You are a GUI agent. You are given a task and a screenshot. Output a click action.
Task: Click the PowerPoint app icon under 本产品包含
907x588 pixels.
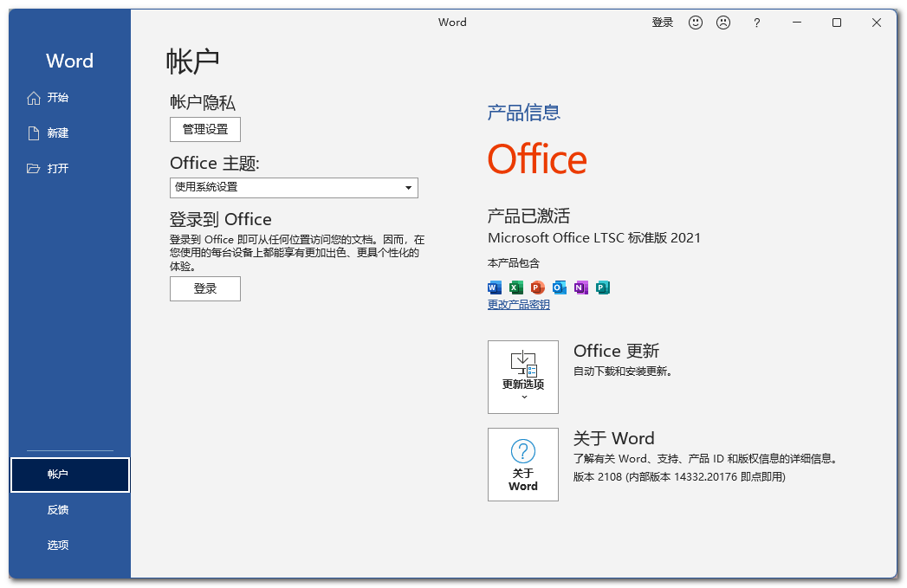[x=537, y=288]
